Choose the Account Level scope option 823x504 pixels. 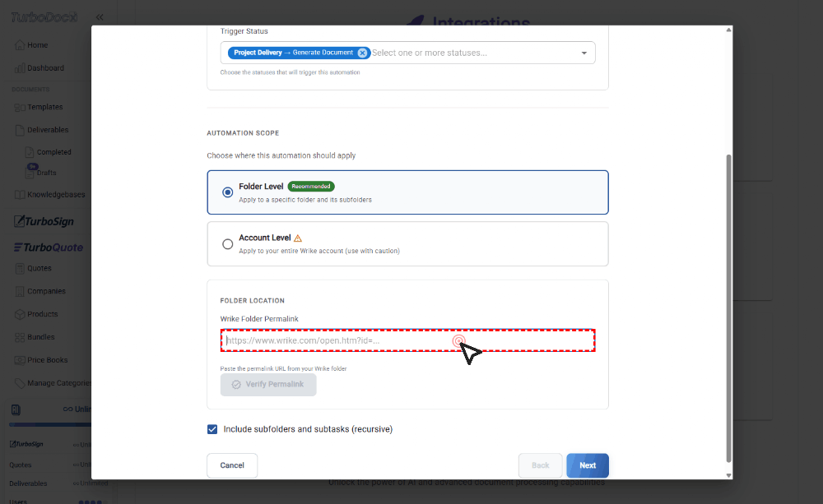(x=228, y=243)
